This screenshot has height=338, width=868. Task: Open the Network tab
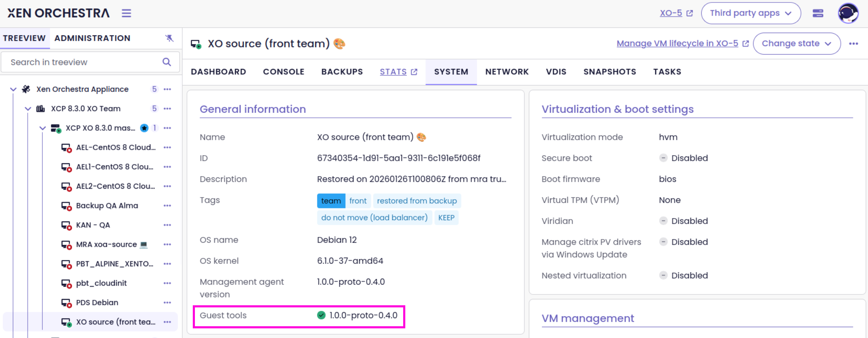[x=507, y=72]
